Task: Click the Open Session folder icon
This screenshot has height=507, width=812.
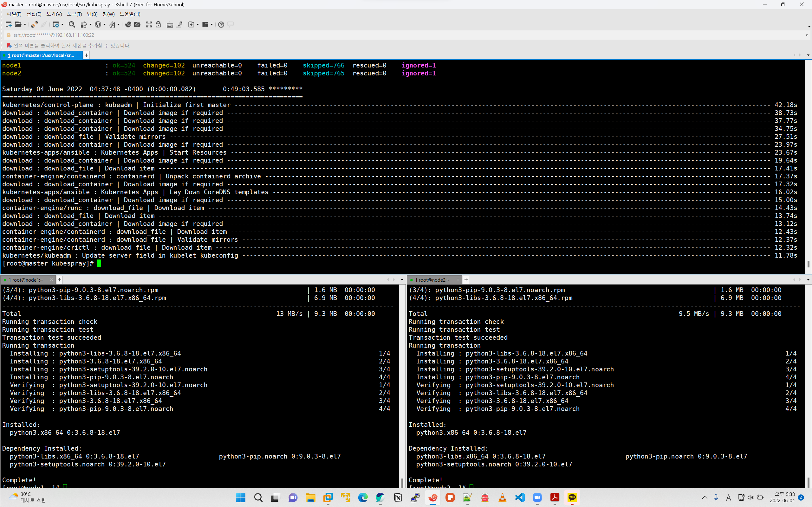Action: pos(18,24)
